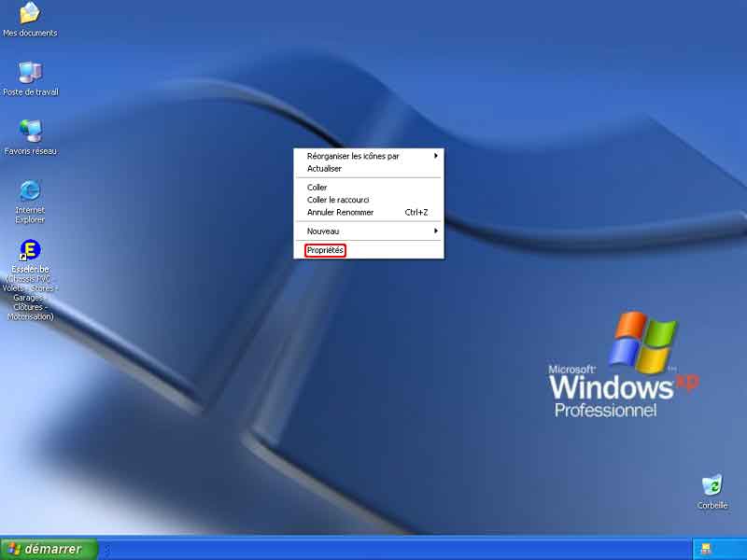Screen dimensions: 747x560
Task: Expand the Nouveau submenu
Action: 369,231
